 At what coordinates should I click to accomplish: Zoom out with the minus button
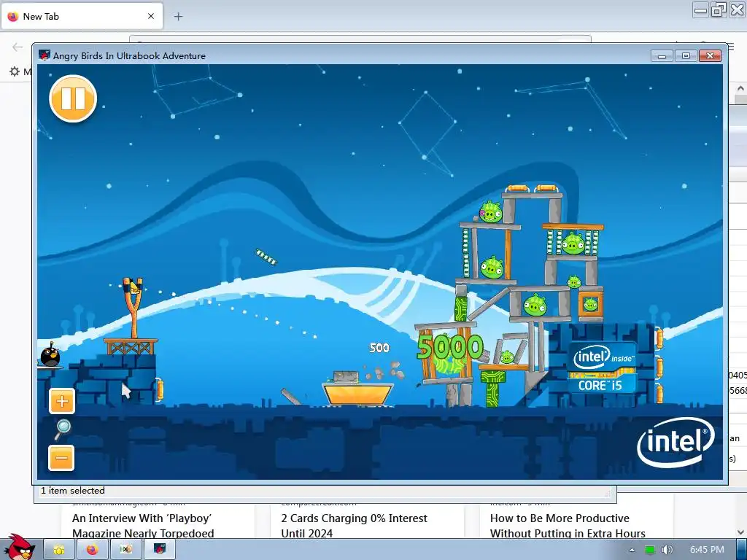point(61,458)
